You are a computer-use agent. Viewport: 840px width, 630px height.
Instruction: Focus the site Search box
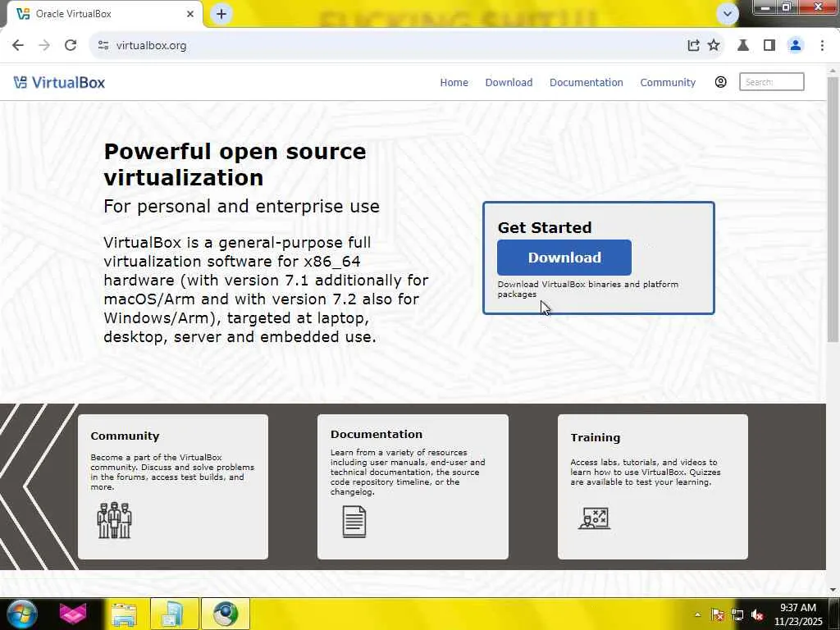coord(771,82)
